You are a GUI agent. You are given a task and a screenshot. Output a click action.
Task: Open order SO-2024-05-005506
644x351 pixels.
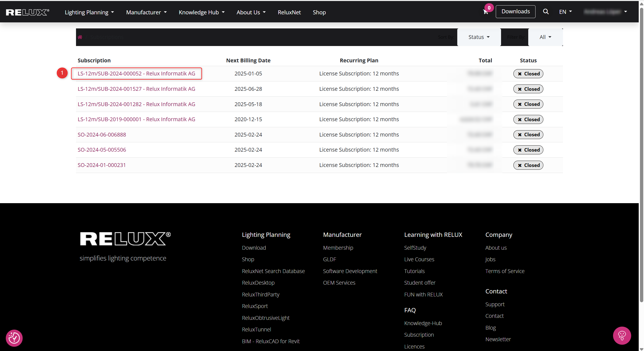pos(102,150)
